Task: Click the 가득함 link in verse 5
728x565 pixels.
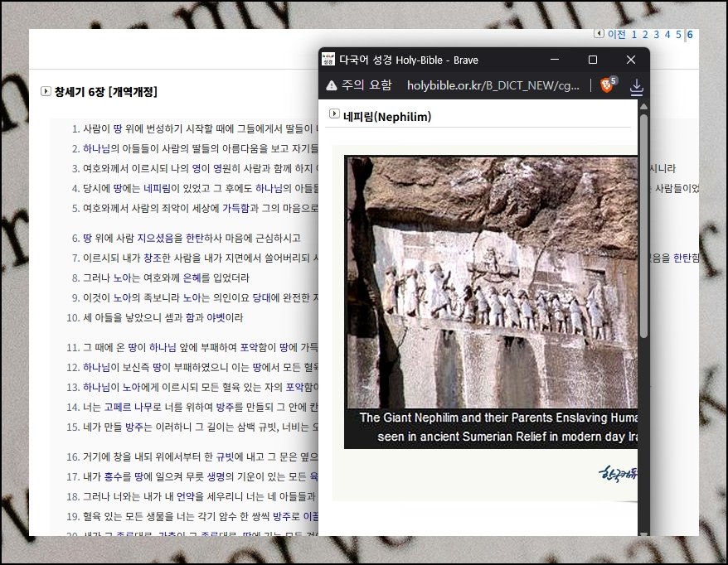Action: (235, 208)
